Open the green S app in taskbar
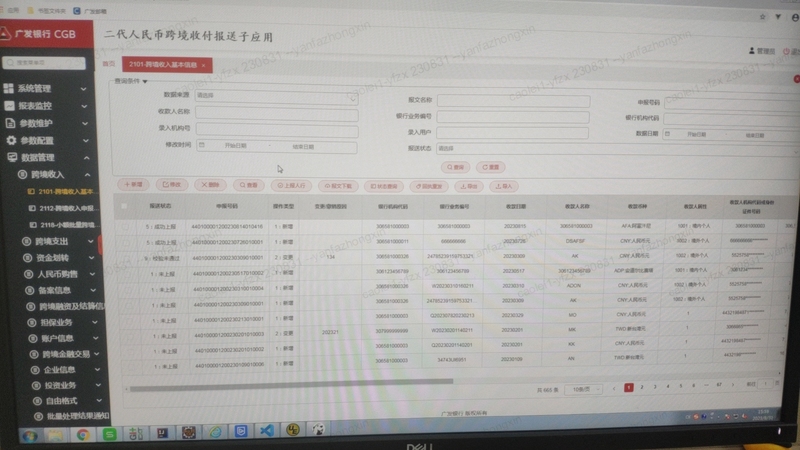 pyautogui.click(x=109, y=434)
